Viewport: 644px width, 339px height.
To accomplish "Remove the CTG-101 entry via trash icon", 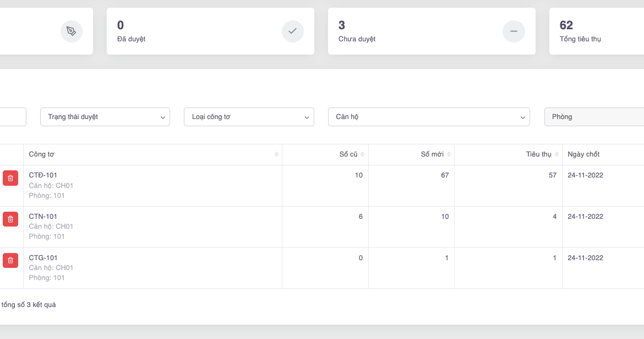I will click(10, 260).
